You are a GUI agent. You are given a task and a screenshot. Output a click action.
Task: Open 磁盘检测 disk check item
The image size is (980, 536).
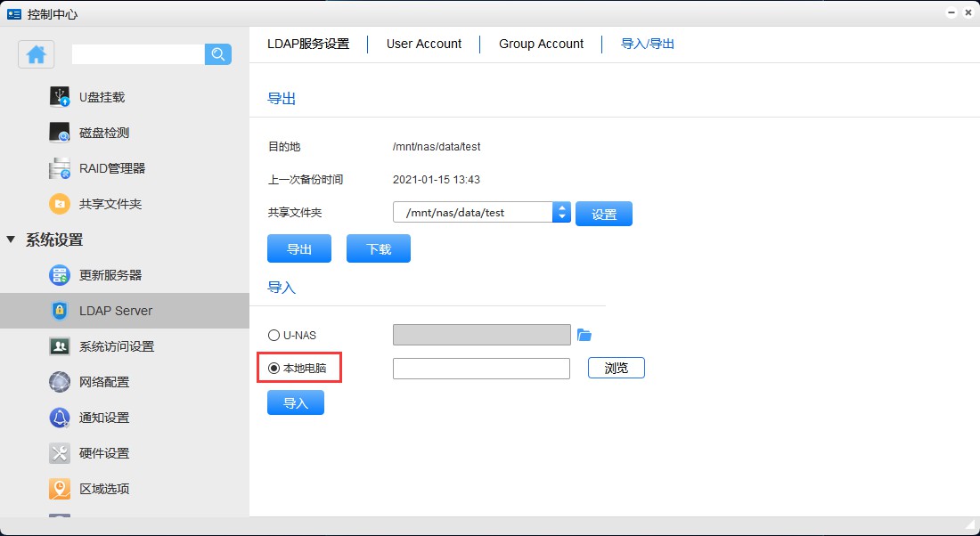[103, 133]
